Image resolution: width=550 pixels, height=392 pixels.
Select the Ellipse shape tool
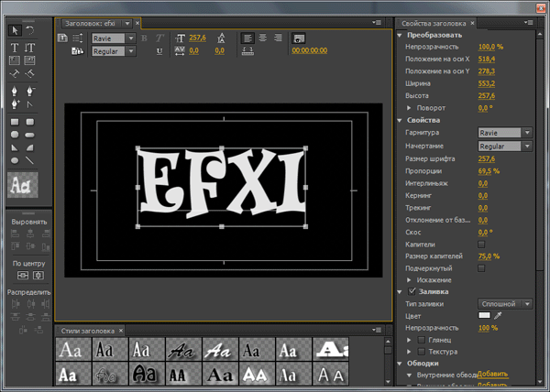point(15,161)
